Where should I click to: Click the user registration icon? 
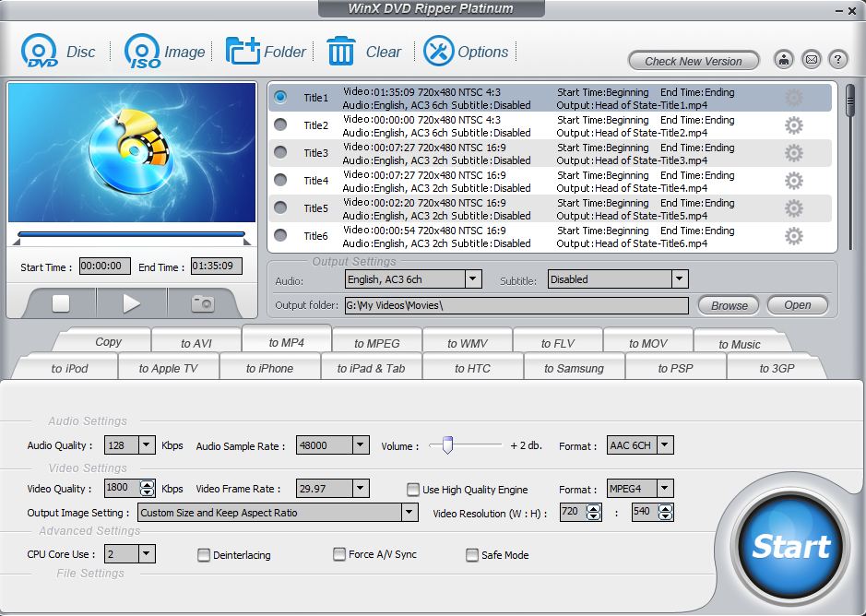click(x=784, y=59)
